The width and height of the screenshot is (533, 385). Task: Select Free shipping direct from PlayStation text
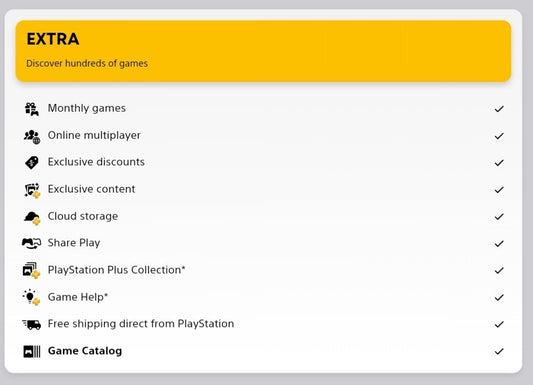(141, 323)
